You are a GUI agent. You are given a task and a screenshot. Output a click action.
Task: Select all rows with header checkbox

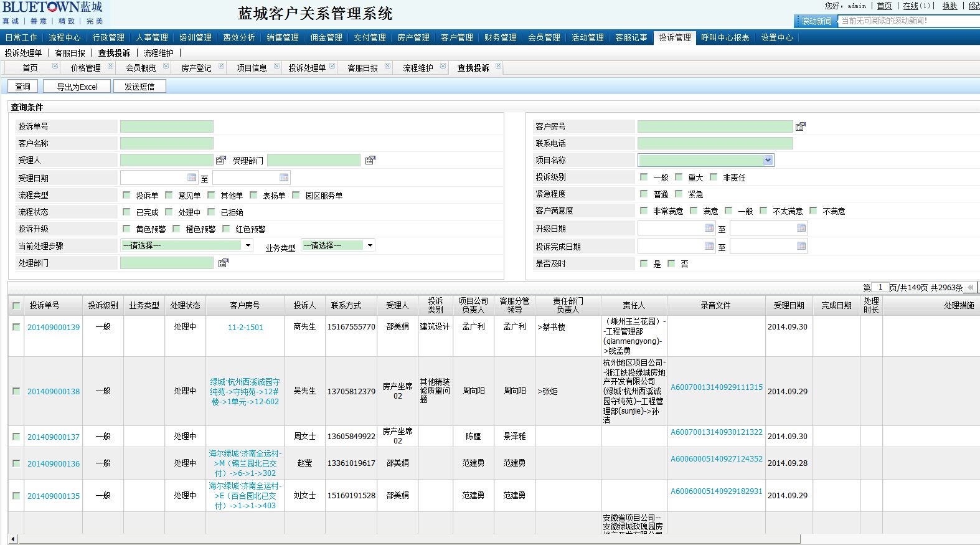[16, 306]
